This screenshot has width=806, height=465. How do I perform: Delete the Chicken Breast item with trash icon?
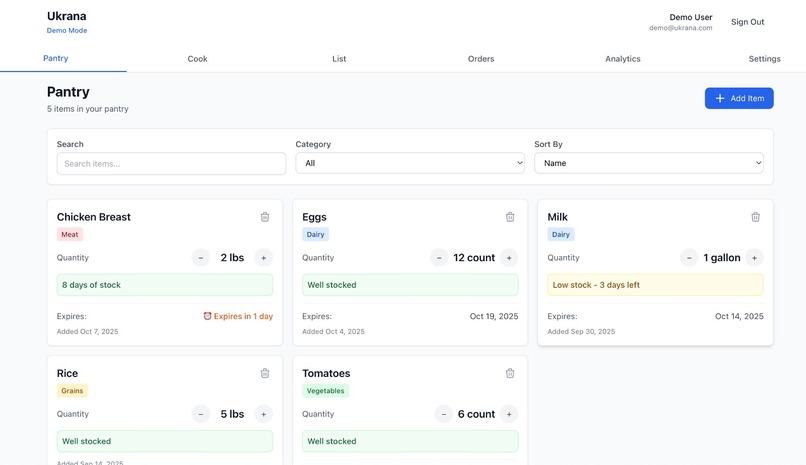click(265, 217)
